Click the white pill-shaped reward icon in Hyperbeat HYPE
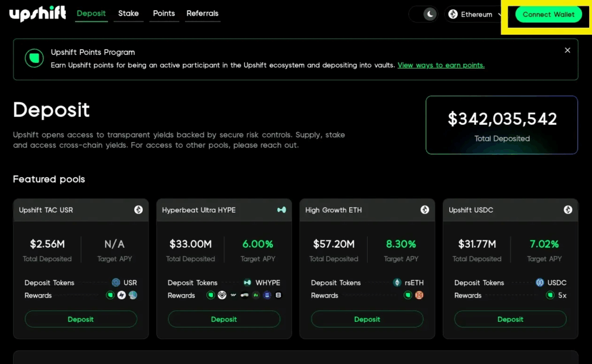The width and height of the screenshot is (592, 364). point(245,295)
